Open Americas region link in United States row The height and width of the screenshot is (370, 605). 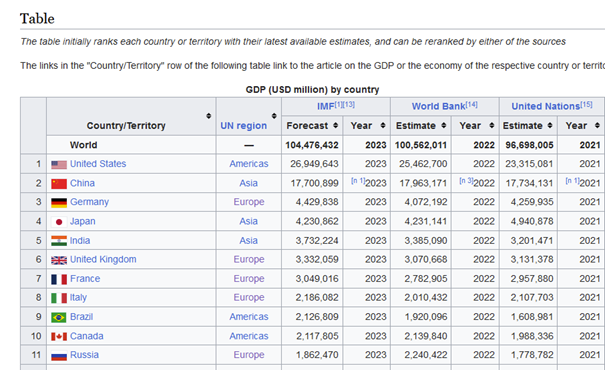point(249,164)
